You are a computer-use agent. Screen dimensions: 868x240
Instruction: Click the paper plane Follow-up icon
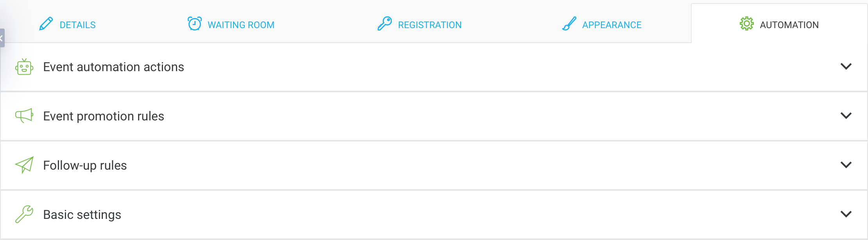click(24, 165)
